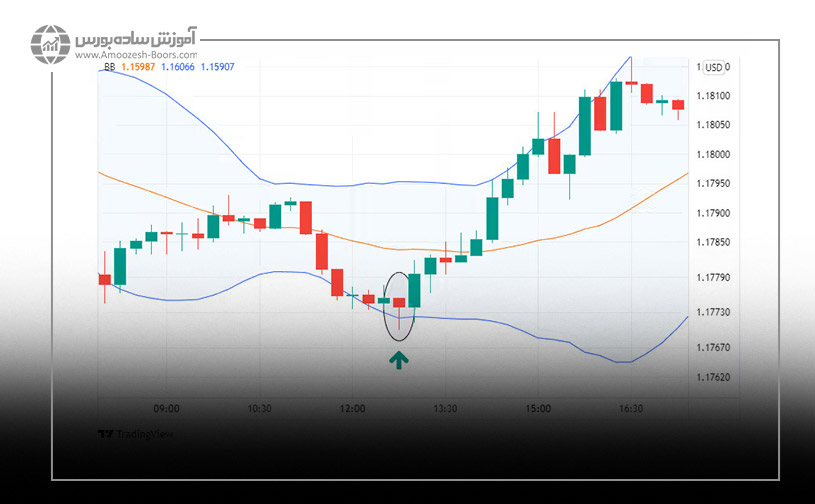The width and height of the screenshot is (815, 504).
Task: Open the USD currency selector
Action: [x=713, y=67]
